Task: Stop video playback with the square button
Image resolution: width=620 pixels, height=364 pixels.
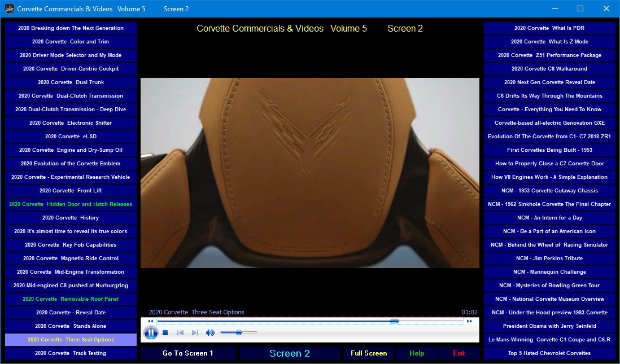Action: (165, 333)
